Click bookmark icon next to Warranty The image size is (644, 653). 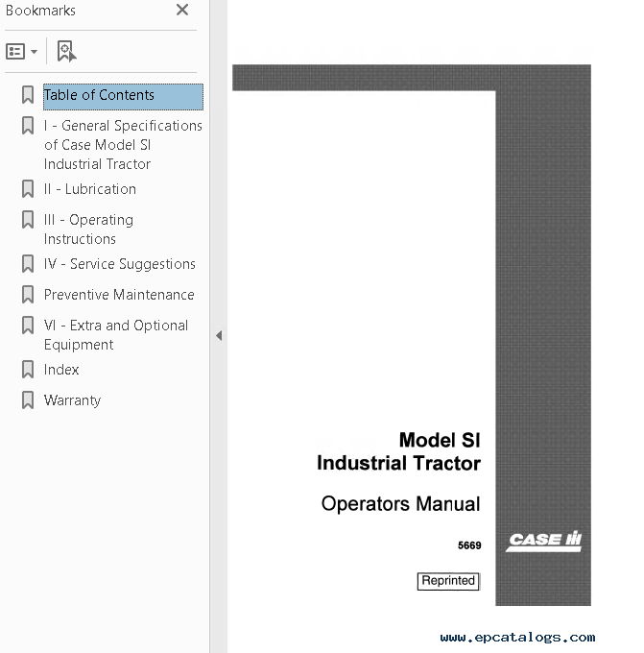[28, 400]
